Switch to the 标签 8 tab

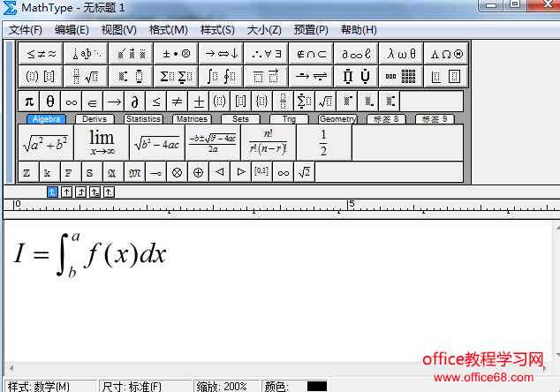point(386,119)
